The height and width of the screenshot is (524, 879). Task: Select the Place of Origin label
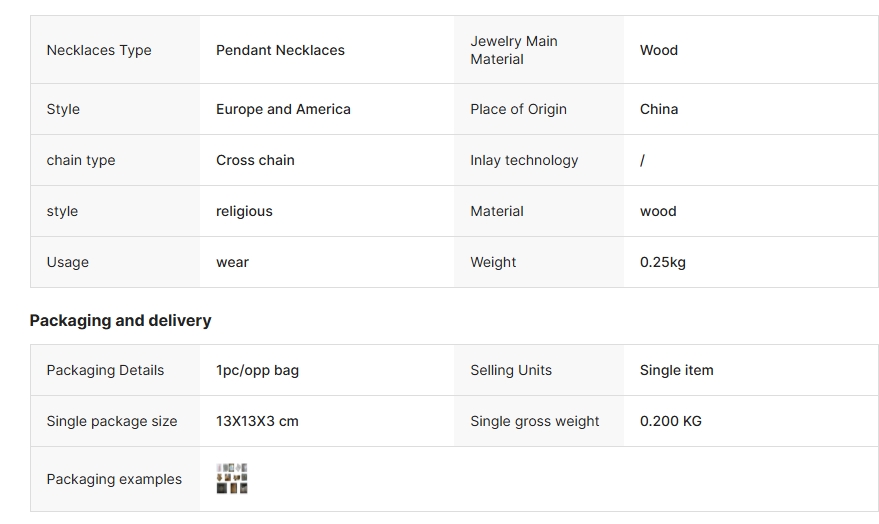(519, 109)
